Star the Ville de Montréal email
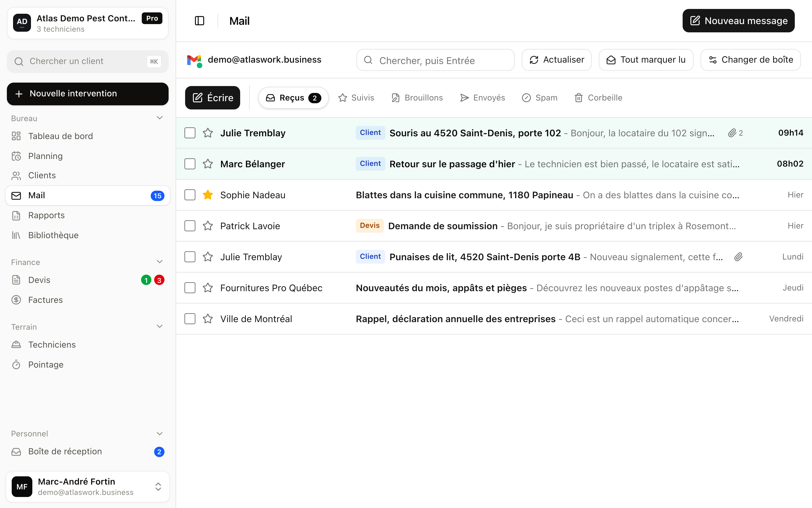 point(208,319)
